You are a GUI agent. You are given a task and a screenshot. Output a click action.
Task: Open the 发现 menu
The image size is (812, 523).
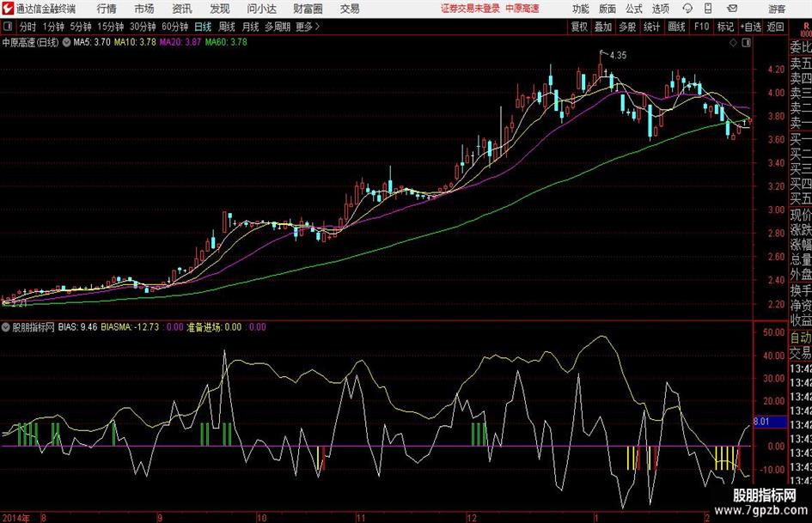[220, 9]
